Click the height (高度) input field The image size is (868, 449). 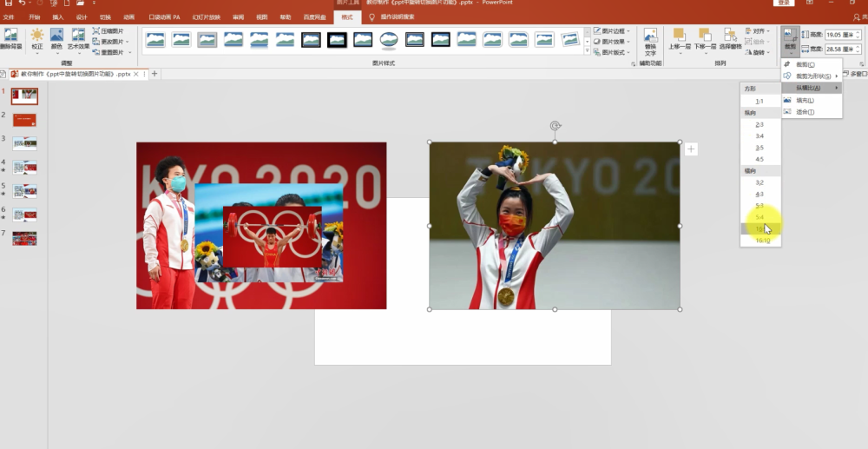pos(842,35)
